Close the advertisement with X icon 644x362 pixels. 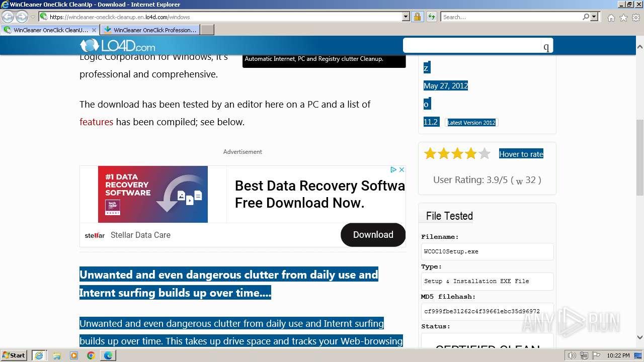(x=401, y=170)
